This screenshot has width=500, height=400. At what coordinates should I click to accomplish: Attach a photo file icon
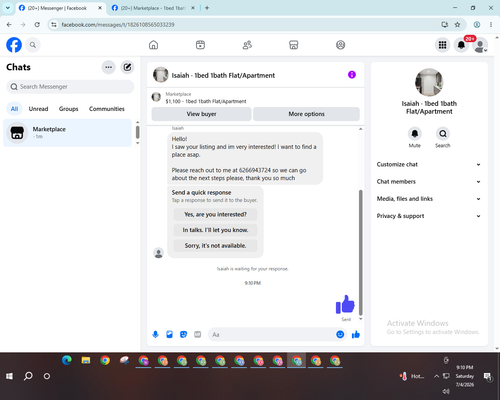pos(169,334)
